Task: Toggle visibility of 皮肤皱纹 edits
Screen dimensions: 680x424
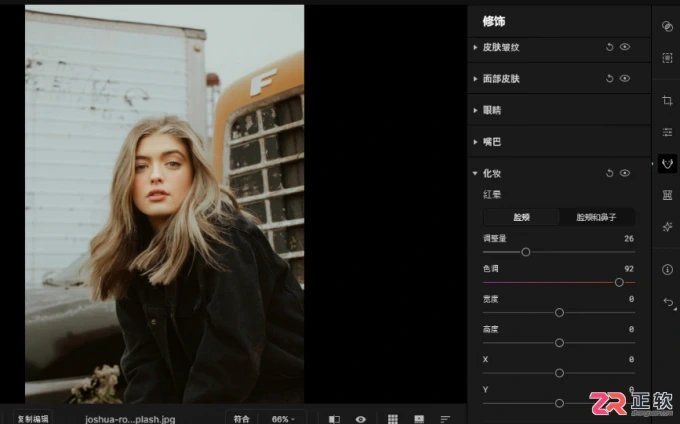Action: point(624,47)
